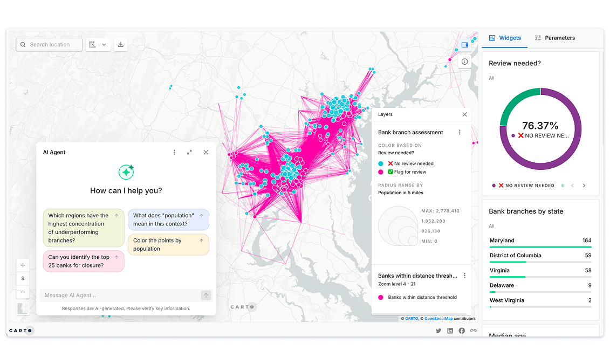Click the No review needed cyan swatch
Viewport: 610px width, 364px height.
[x=380, y=164]
